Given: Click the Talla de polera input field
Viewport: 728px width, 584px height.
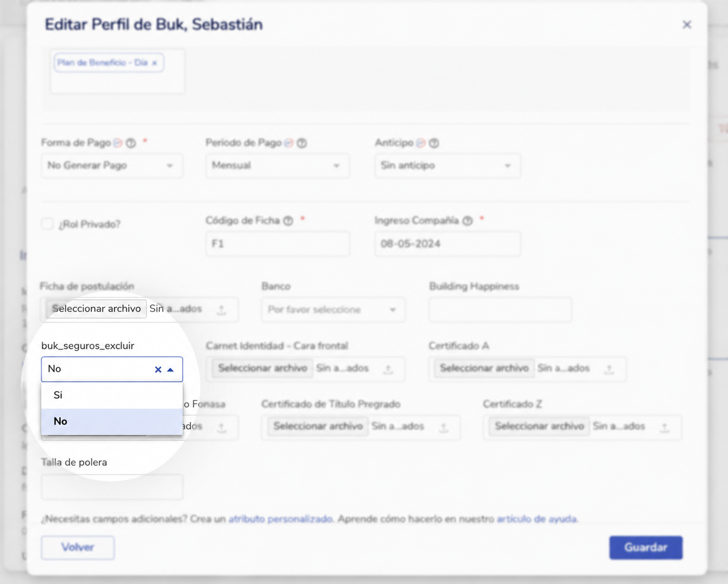Looking at the screenshot, I should 112,487.
